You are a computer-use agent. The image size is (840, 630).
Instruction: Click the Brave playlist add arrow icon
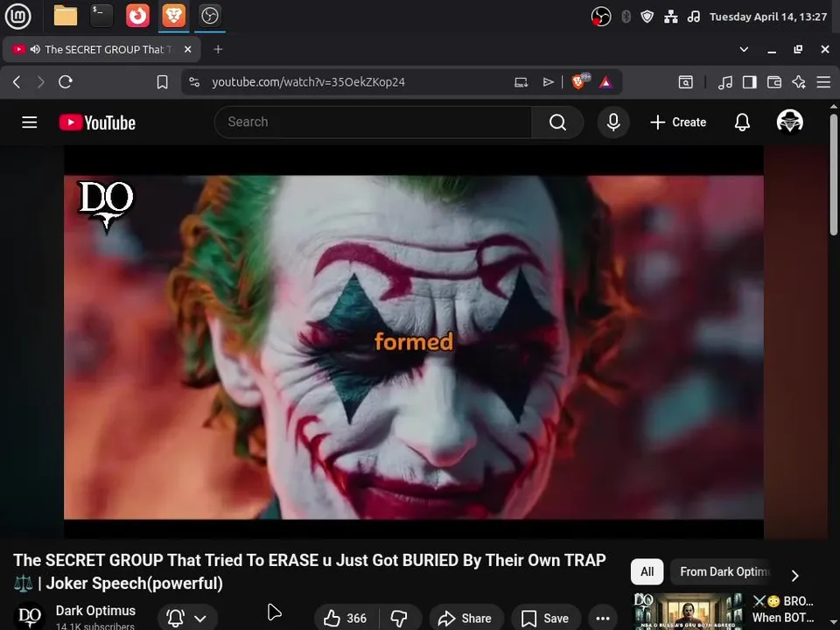[548, 82]
